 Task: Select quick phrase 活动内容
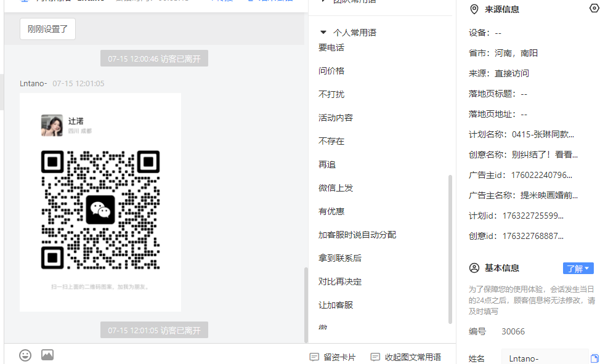pyautogui.click(x=335, y=118)
